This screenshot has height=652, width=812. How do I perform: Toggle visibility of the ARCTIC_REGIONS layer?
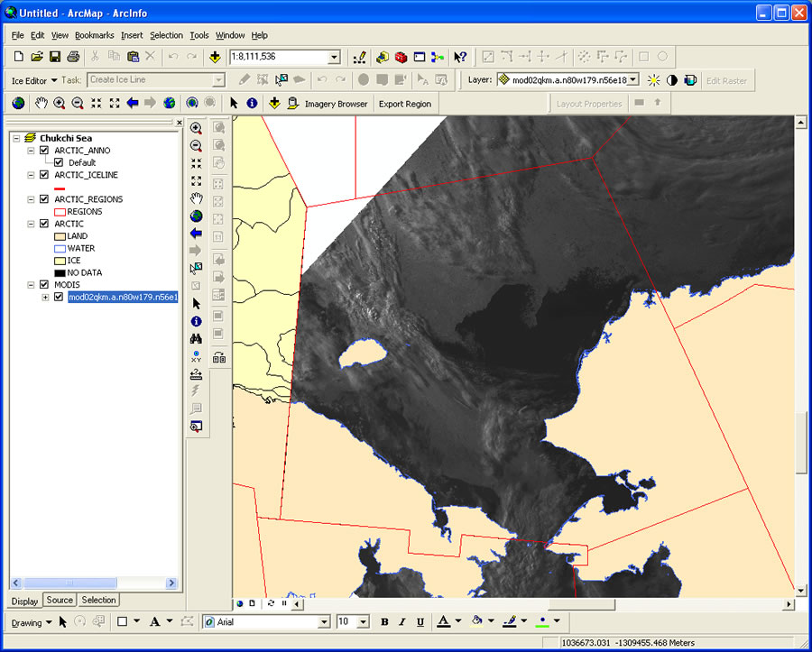(x=43, y=198)
